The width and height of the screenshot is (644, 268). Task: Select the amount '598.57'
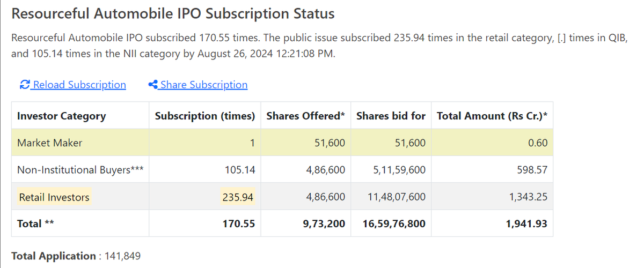pos(532,170)
